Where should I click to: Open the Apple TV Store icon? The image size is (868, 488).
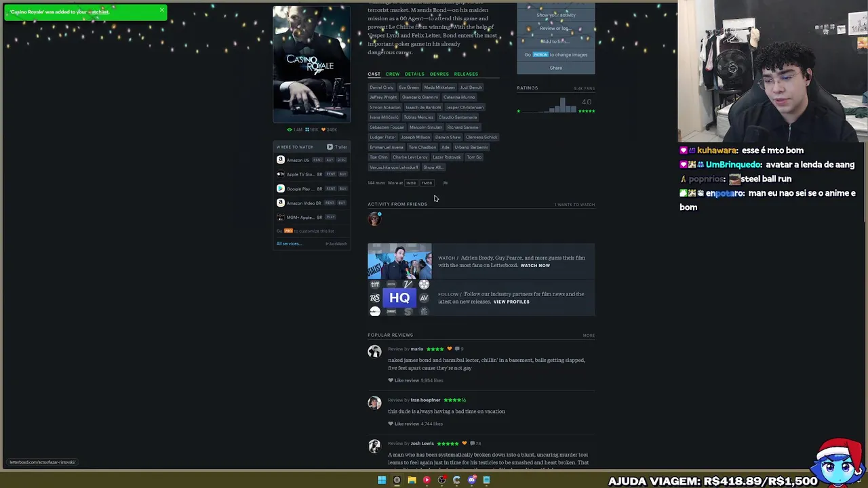click(280, 174)
